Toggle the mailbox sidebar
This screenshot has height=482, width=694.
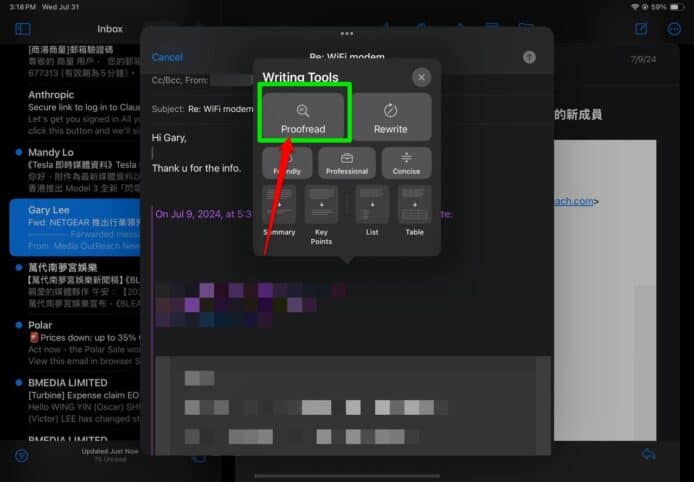click(x=23, y=29)
